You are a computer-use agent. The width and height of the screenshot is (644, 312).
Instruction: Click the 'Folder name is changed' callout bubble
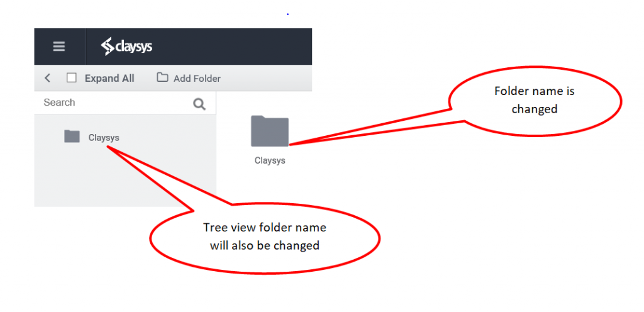(535, 101)
